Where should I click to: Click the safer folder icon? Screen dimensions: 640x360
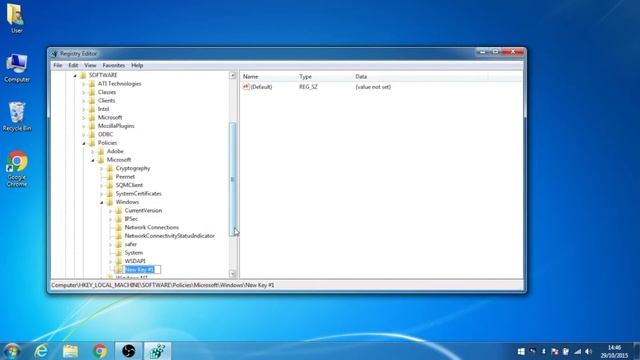[119, 244]
